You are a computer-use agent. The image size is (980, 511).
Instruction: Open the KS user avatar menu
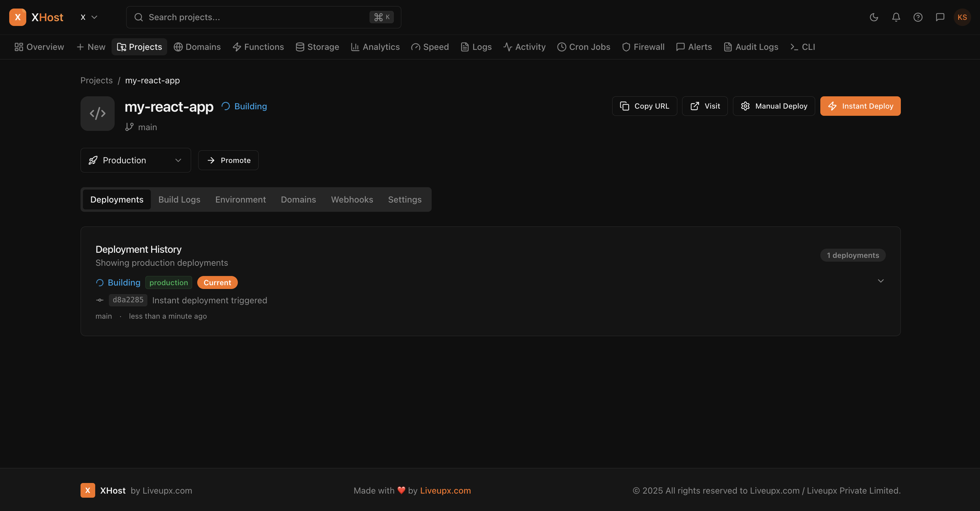[x=962, y=17]
